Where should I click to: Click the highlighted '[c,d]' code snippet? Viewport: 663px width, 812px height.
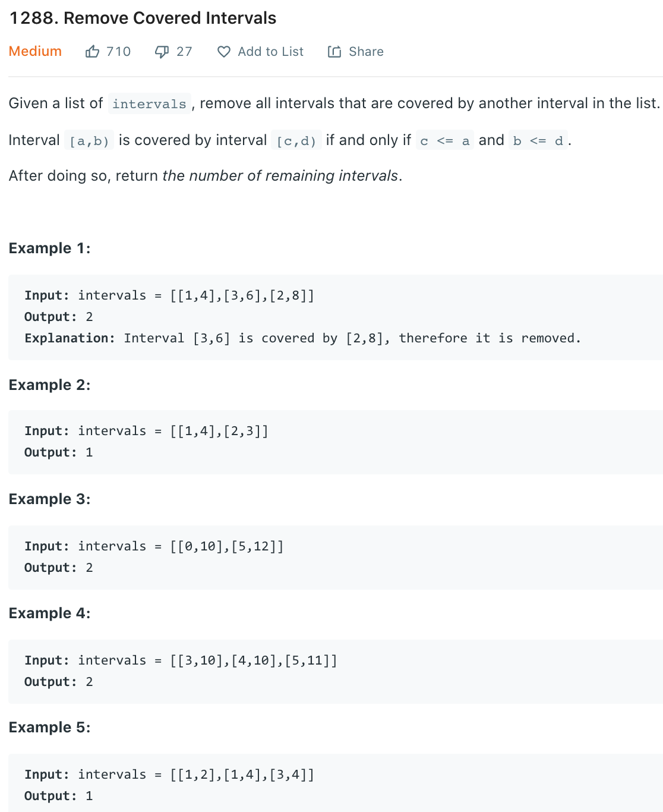coord(295,141)
